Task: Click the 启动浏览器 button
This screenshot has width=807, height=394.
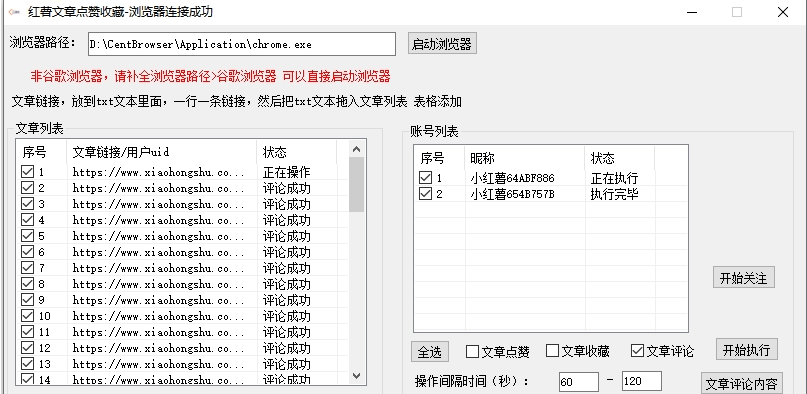Action: click(442, 44)
